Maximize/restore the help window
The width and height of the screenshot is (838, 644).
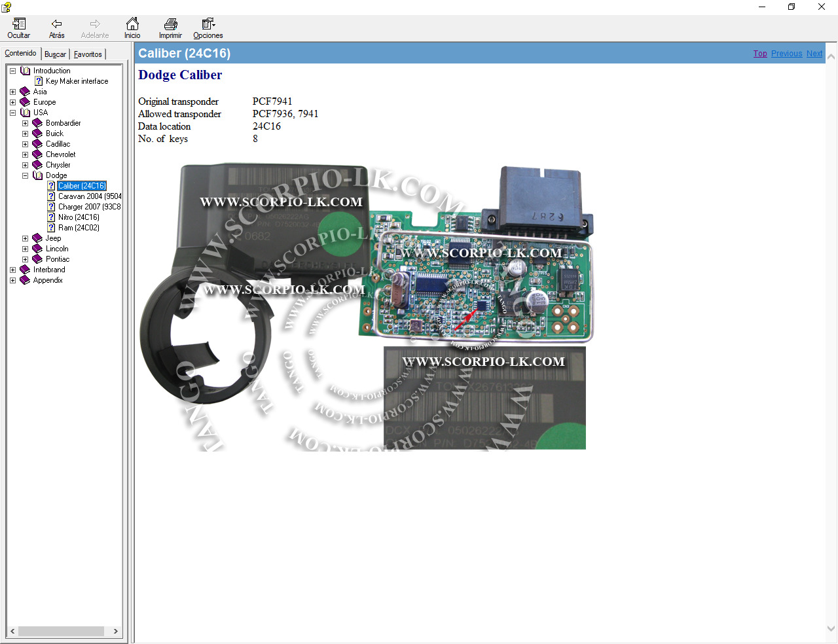click(792, 7)
